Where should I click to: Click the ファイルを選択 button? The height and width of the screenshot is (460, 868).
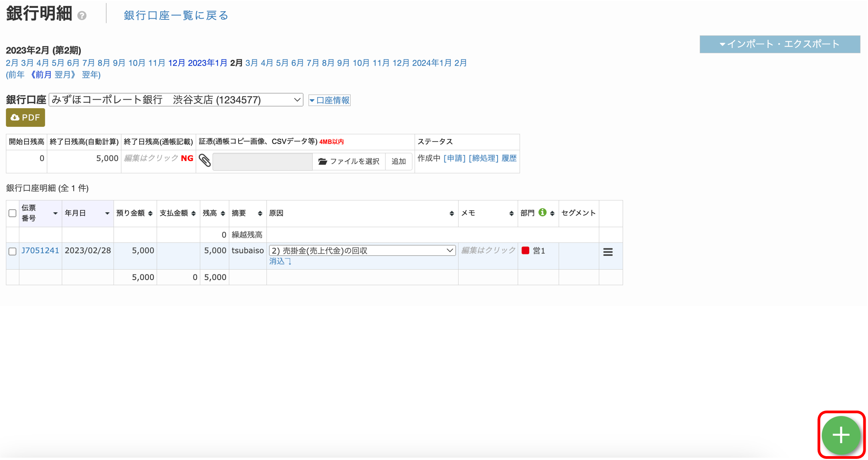[349, 161]
